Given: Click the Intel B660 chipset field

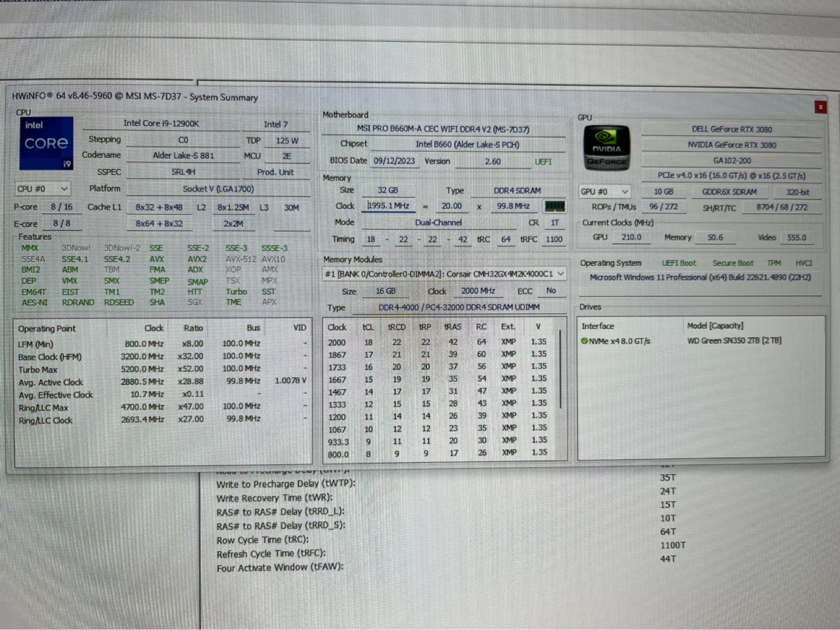Looking at the screenshot, I should 467,144.
